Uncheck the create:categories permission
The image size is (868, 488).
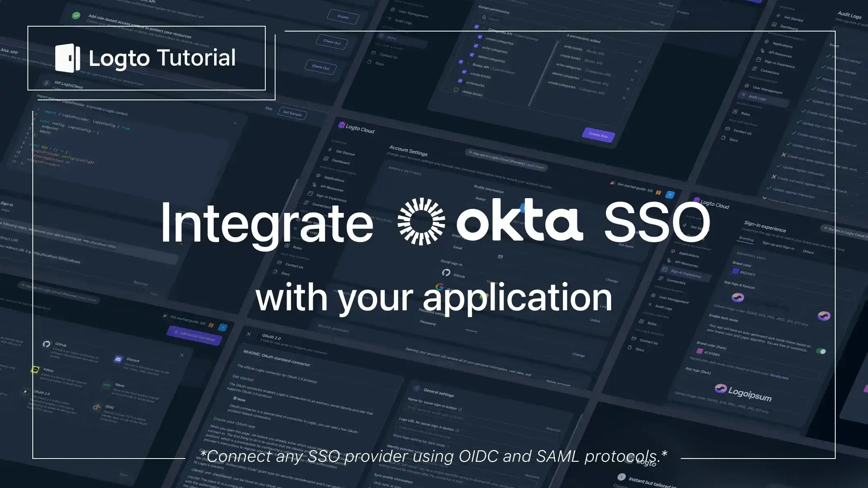[x=480, y=37]
